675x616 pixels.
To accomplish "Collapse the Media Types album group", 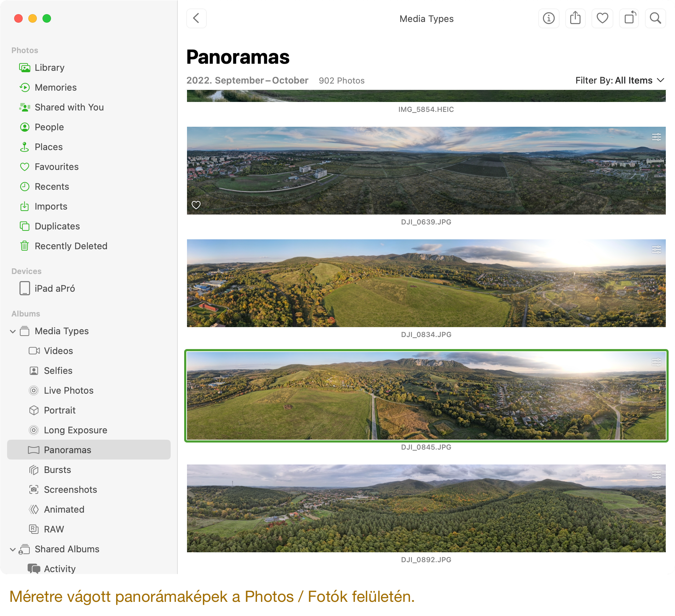I will [x=13, y=331].
